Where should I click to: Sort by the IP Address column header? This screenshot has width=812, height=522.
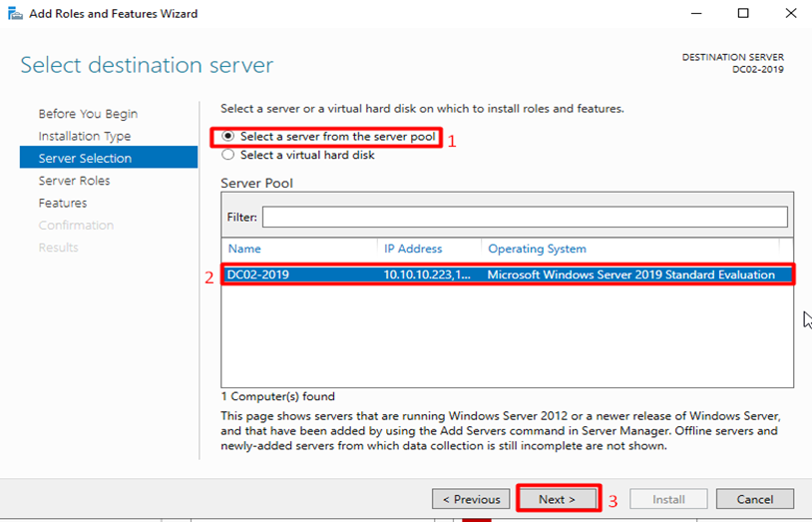coord(413,249)
